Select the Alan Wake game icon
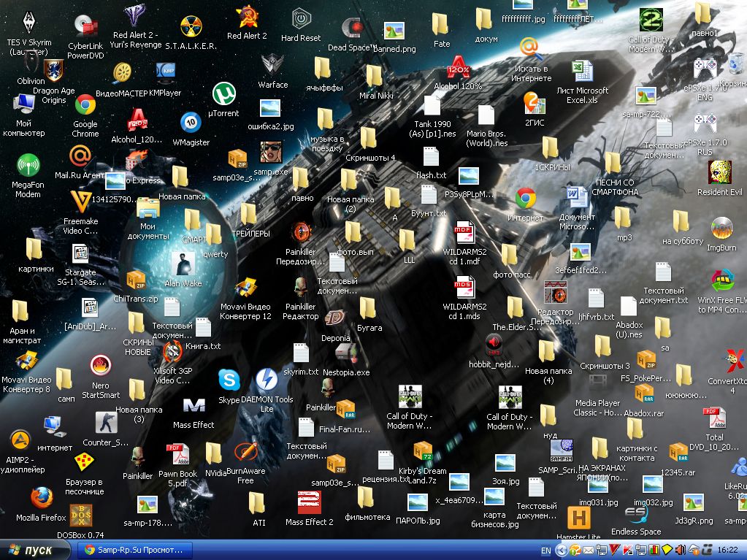 [x=183, y=264]
